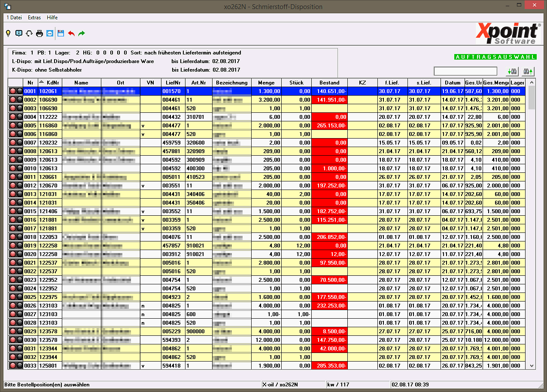Click the Nr column header
This screenshot has height=392, width=547.
click(30, 82)
